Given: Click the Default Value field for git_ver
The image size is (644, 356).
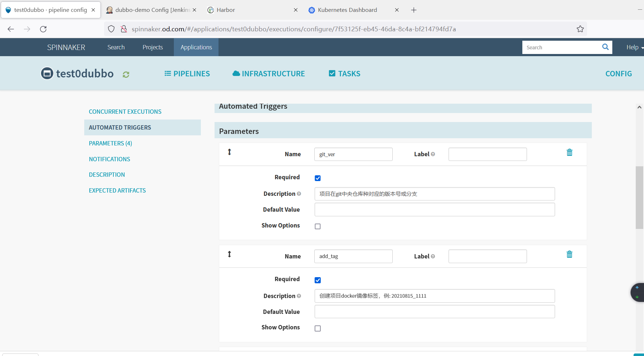Looking at the screenshot, I should 434,209.
